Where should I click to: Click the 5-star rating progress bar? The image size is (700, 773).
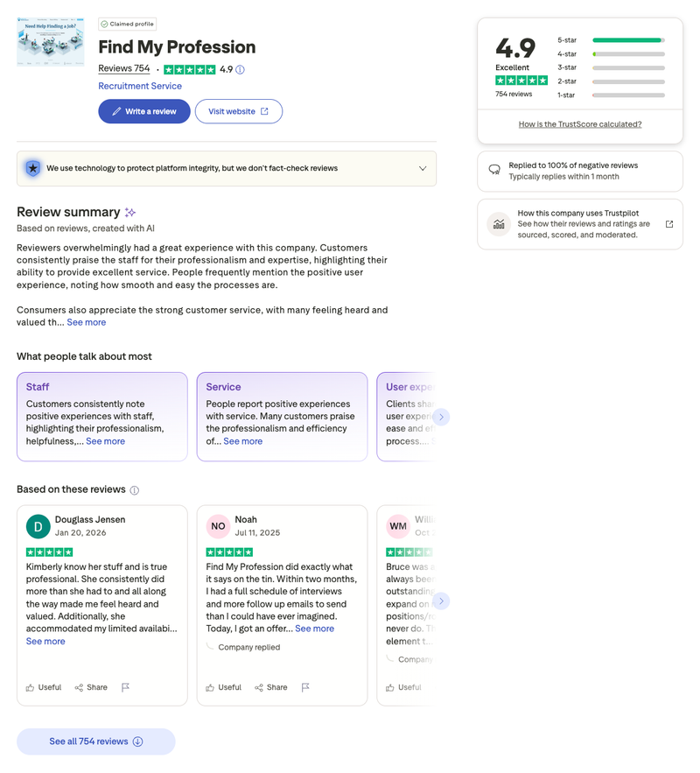[x=626, y=40]
